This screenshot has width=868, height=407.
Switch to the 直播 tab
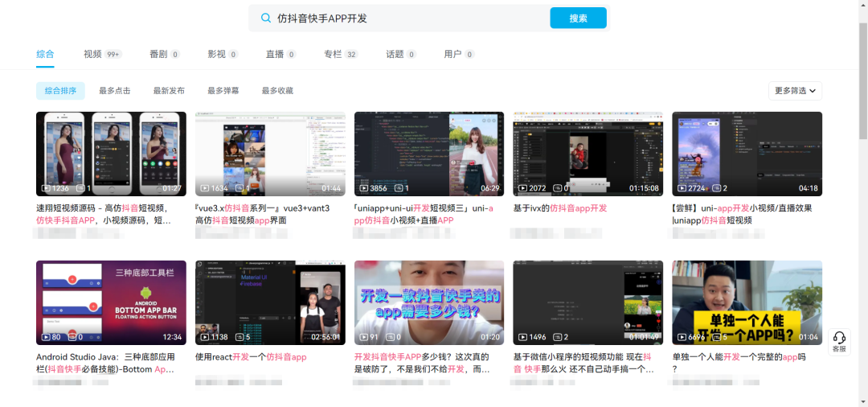pyautogui.click(x=280, y=54)
